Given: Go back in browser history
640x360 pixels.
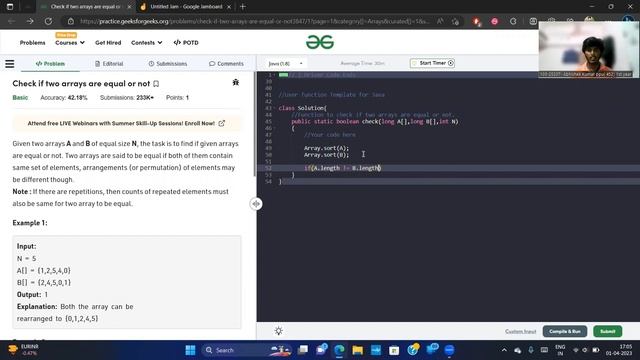Looking at the screenshot, I should coord(11,21).
